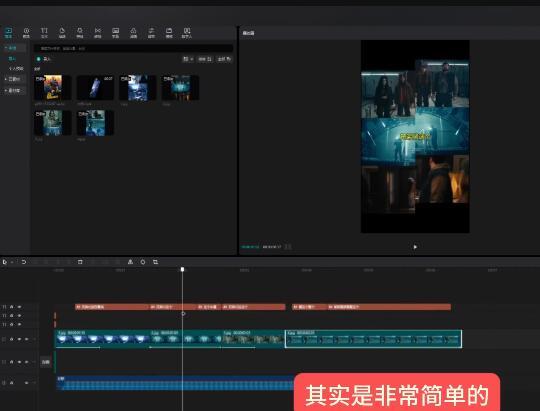Hide the main video track with eye icon

click(x=19, y=339)
